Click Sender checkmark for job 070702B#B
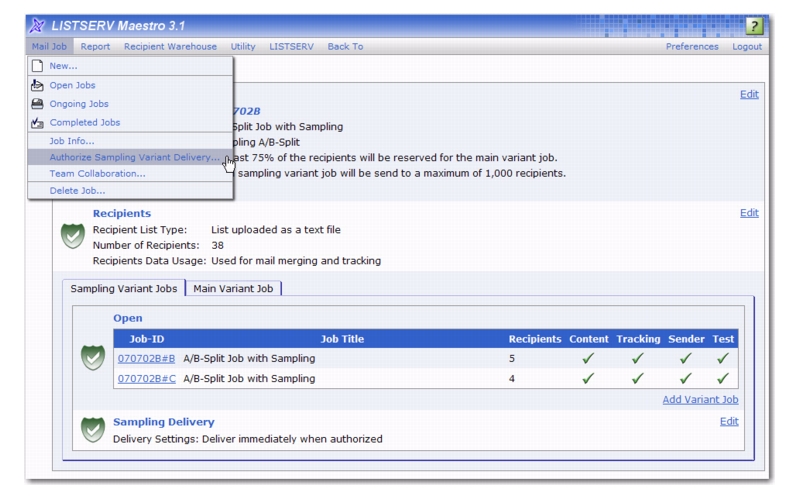The width and height of the screenshot is (796, 503). [x=685, y=359]
